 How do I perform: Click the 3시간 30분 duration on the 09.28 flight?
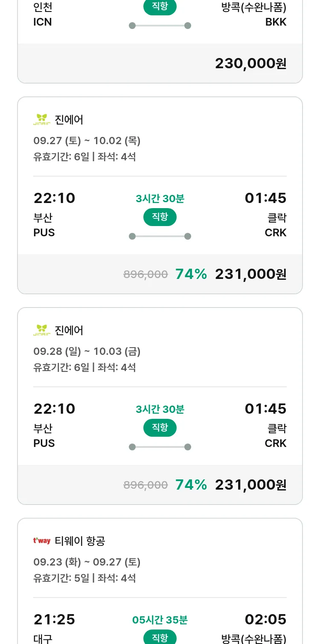pos(160,409)
